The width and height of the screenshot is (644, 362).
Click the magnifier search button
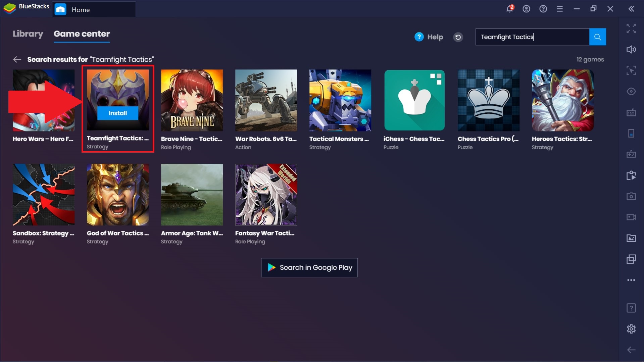click(598, 37)
